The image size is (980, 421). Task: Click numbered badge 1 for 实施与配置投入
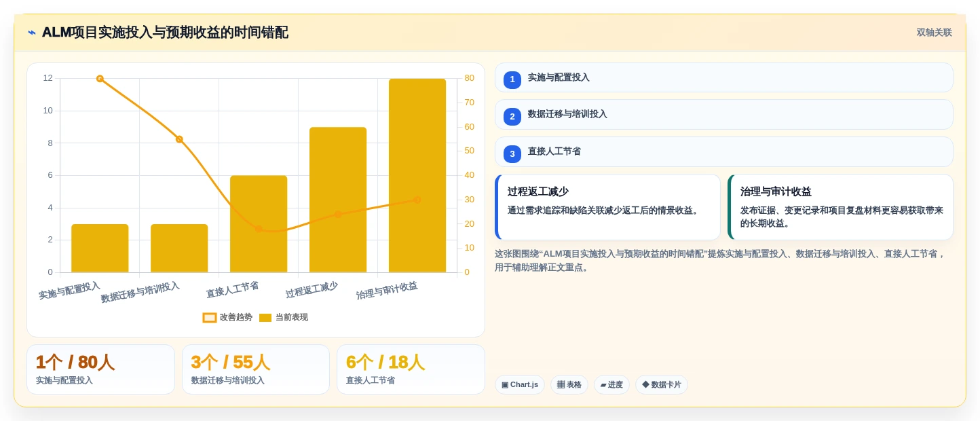coord(512,79)
